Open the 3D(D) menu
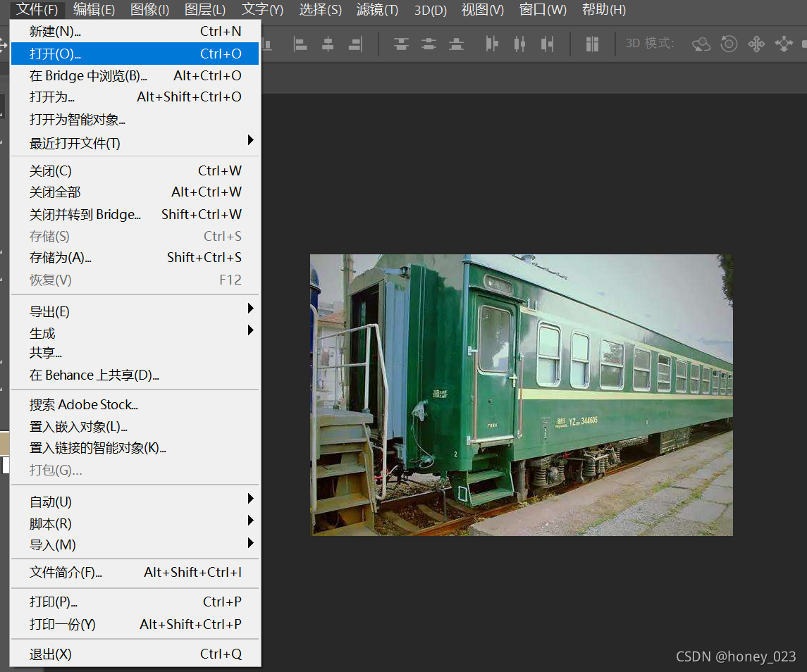This screenshot has height=672, width=807. pos(430,10)
